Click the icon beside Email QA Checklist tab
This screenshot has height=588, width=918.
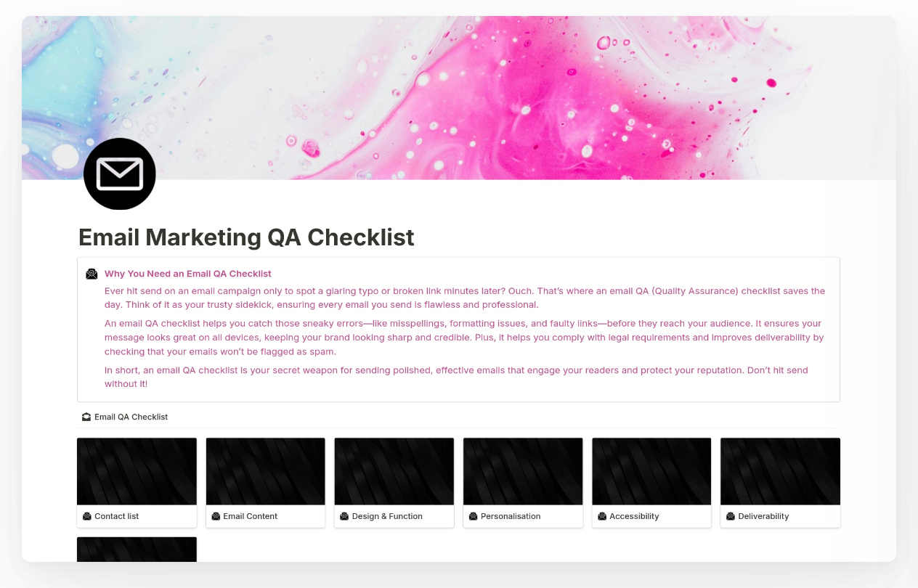click(86, 417)
